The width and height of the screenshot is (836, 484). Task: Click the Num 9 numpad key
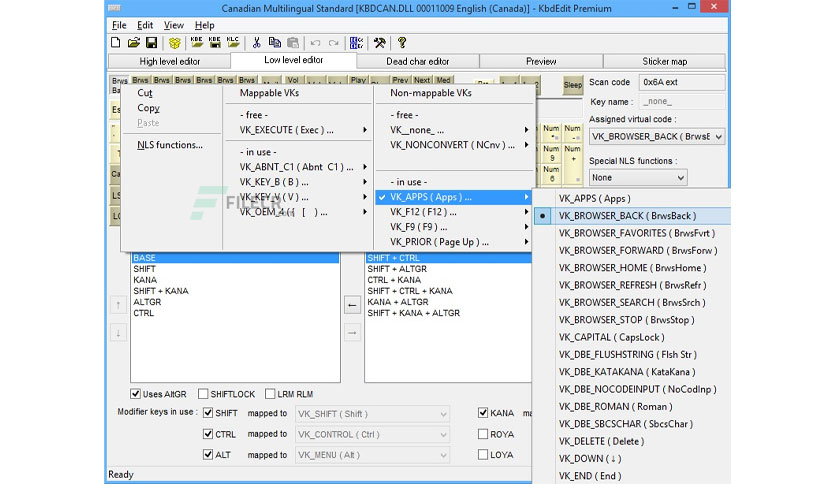point(552,154)
